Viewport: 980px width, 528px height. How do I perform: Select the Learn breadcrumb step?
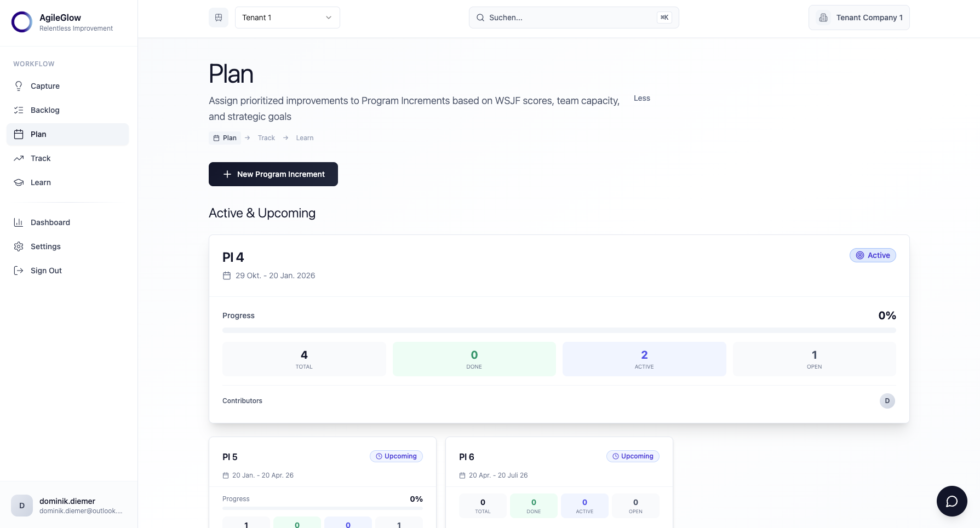coord(305,137)
